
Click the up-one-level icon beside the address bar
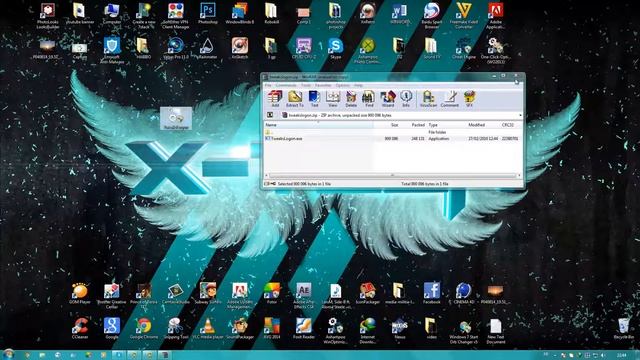(x=270, y=116)
